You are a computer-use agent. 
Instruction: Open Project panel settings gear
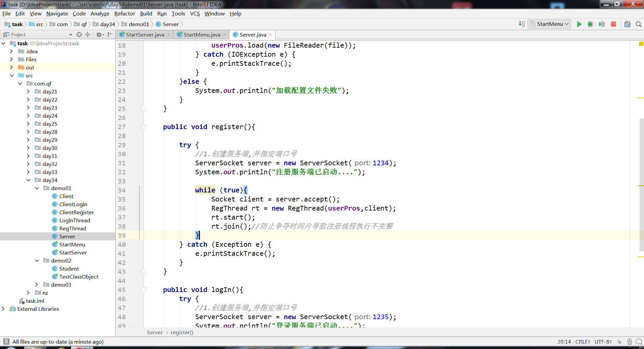pos(100,35)
